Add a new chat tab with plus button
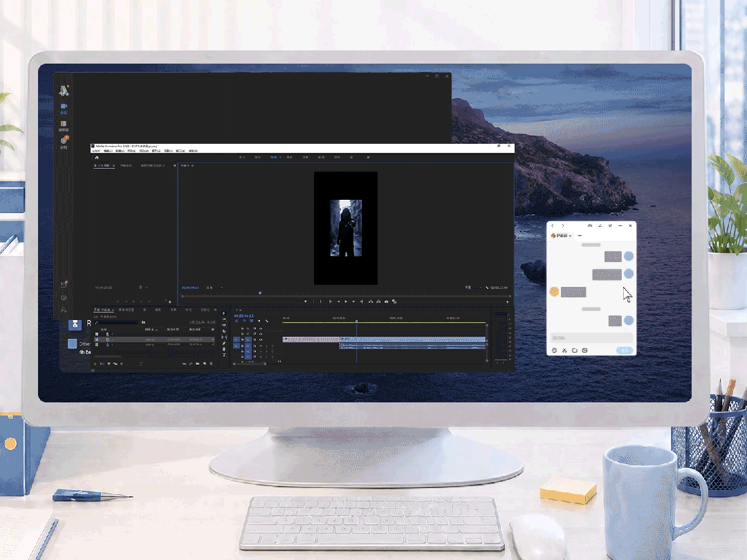The image size is (747, 560). (x=580, y=236)
